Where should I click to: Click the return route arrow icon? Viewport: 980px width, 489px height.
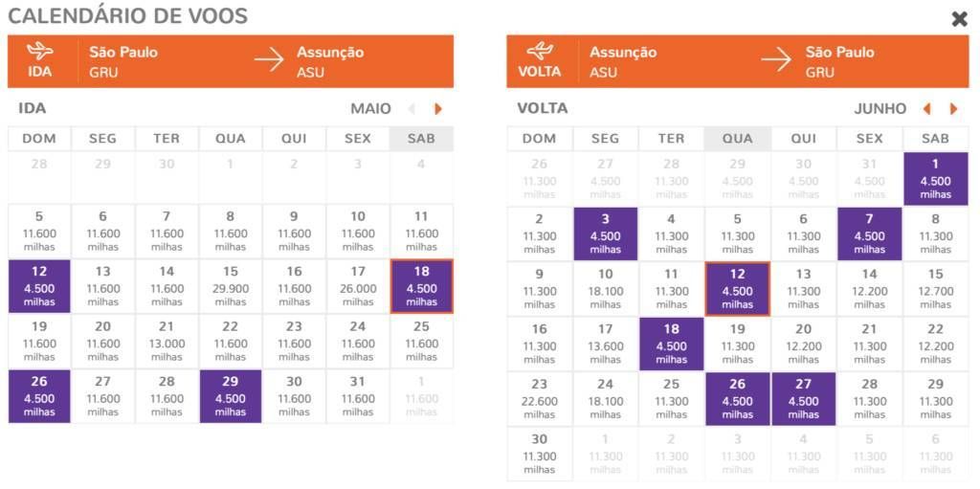pos(776,60)
